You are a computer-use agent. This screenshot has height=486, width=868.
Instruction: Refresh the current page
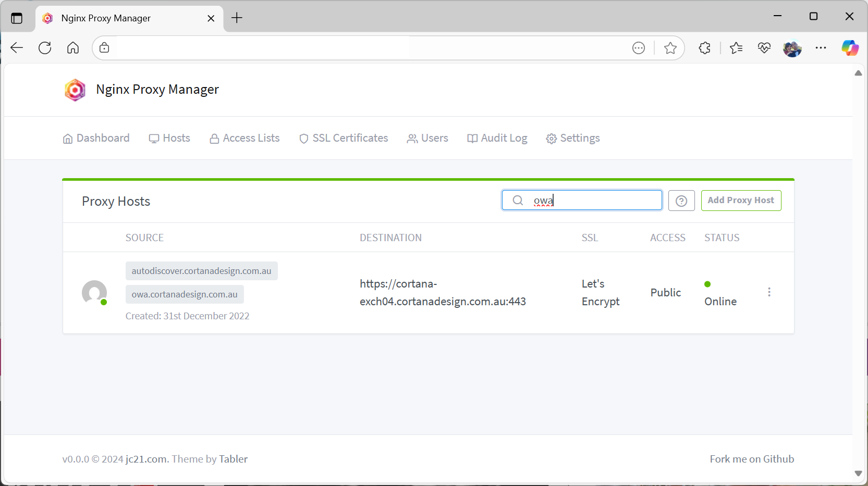tap(45, 48)
